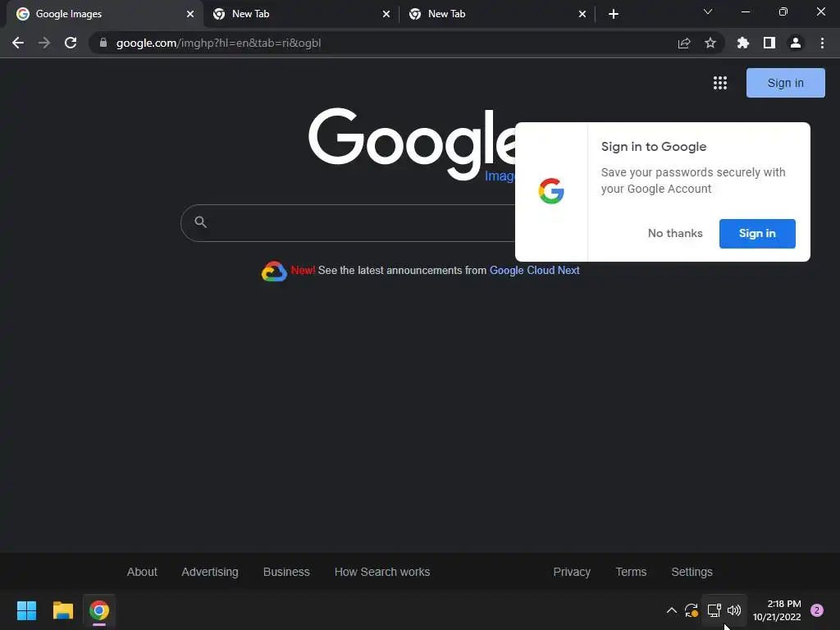Expand tab search dropdown chevron
The height and width of the screenshot is (630, 840).
[x=708, y=11]
